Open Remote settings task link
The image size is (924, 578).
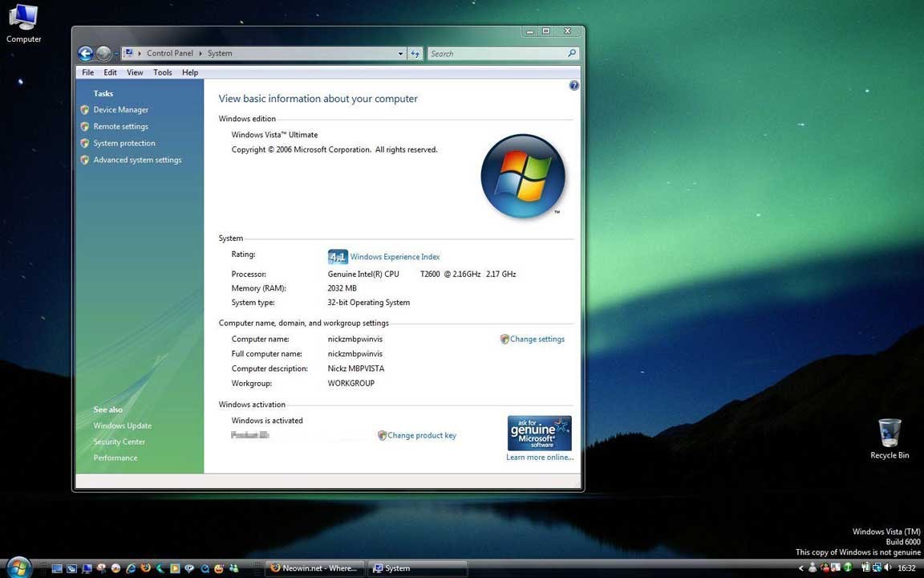pos(120,126)
